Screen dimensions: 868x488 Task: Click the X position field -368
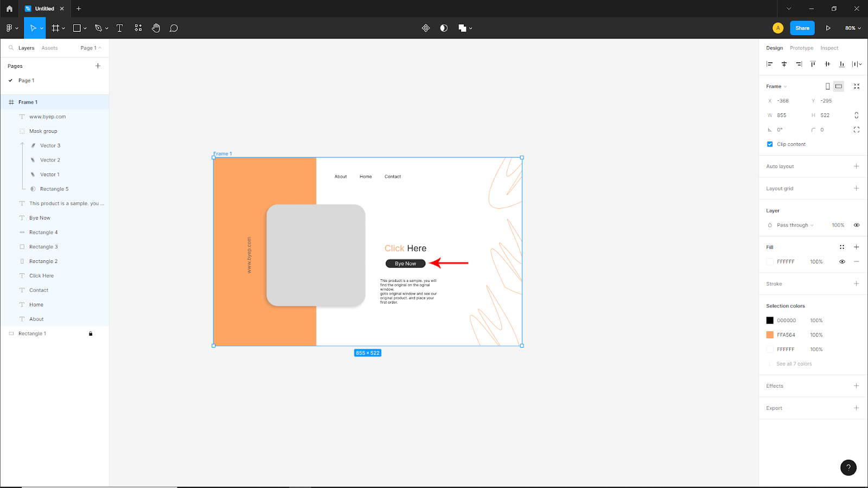coord(783,101)
